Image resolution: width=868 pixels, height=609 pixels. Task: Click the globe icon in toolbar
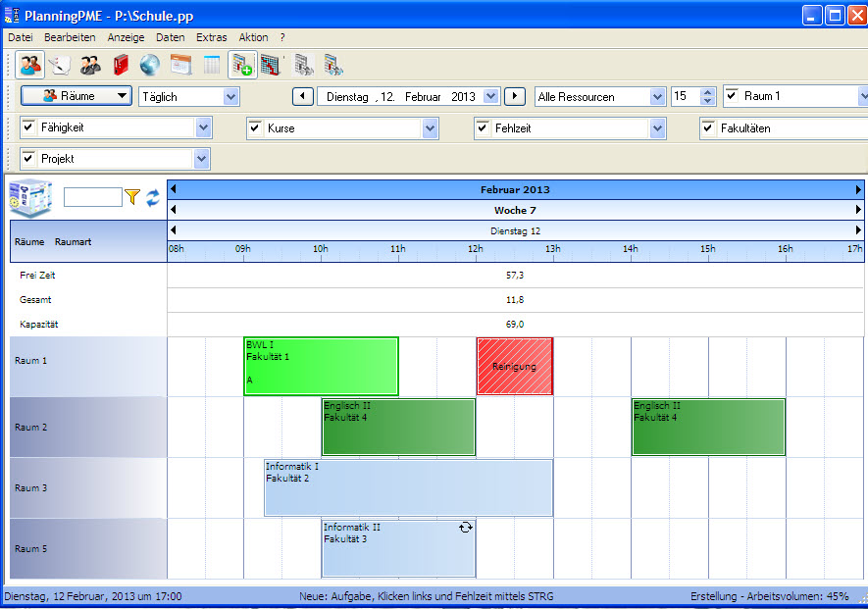(149, 65)
